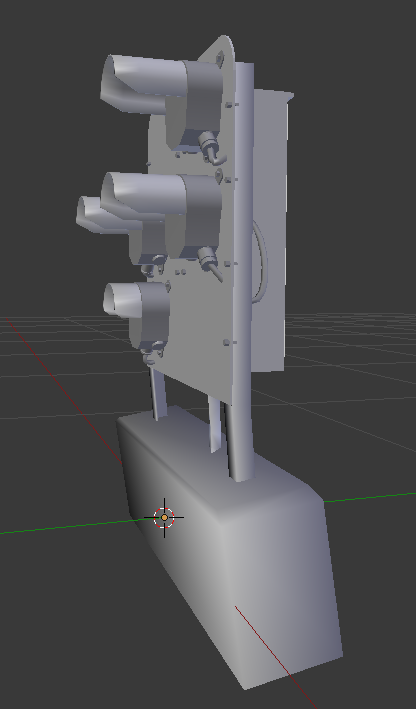Viewport: 416px width, 709px height.
Task: Select the mounting tab at plate top
Action: point(220,57)
